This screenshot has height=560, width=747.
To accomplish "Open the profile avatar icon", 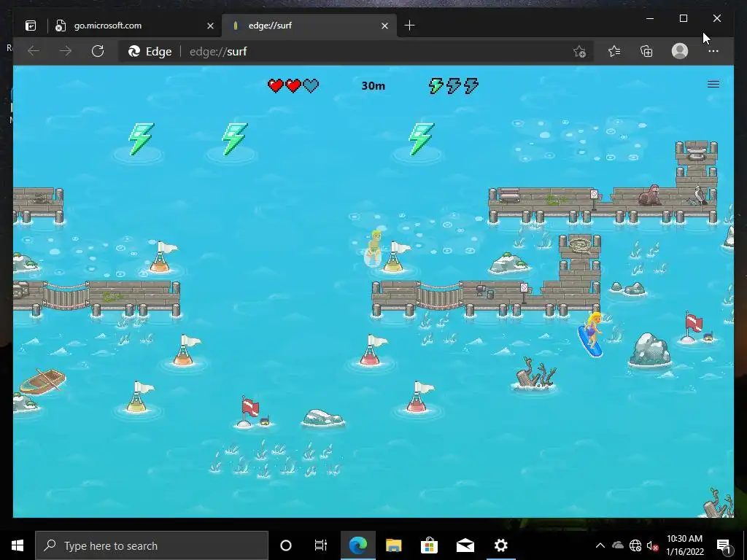I will pyautogui.click(x=680, y=51).
